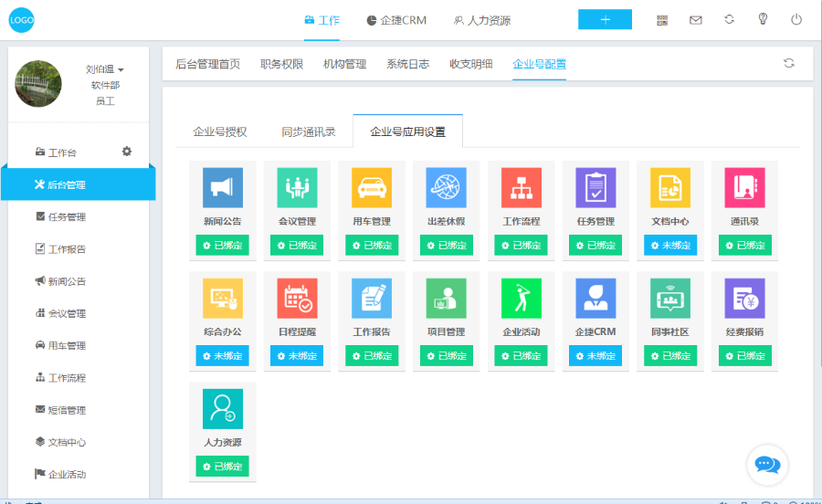Open the 经费报销 app icon

[744, 299]
